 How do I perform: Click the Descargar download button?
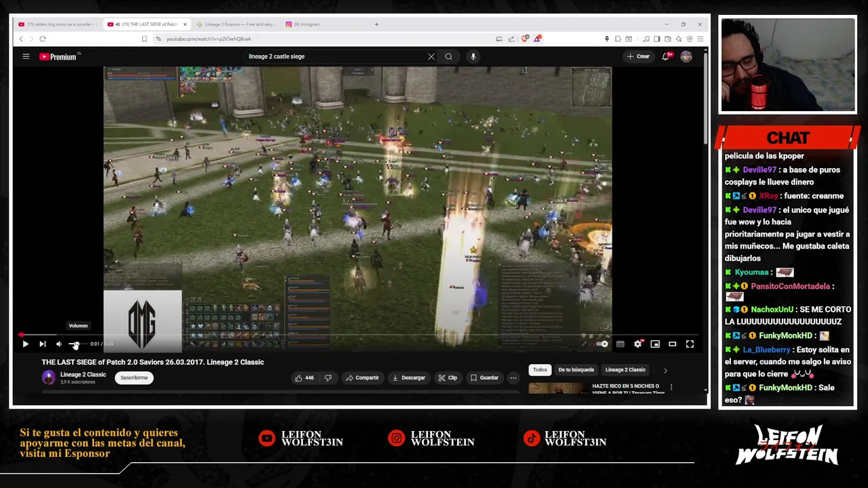(x=409, y=378)
